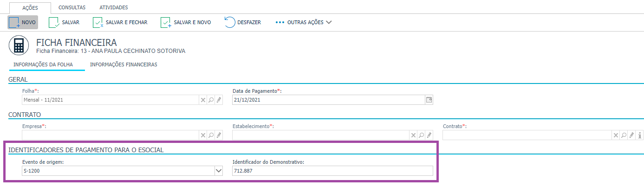Go to Informações Financeiras tab
This screenshot has width=644, height=187.
(x=124, y=64)
